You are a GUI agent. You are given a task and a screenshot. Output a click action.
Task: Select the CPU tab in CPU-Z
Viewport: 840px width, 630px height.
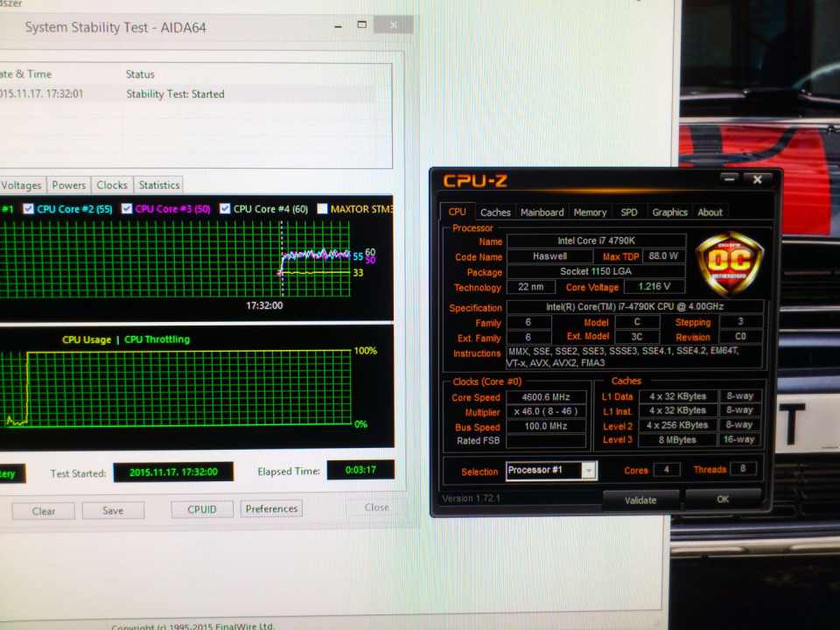click(457, 212)
